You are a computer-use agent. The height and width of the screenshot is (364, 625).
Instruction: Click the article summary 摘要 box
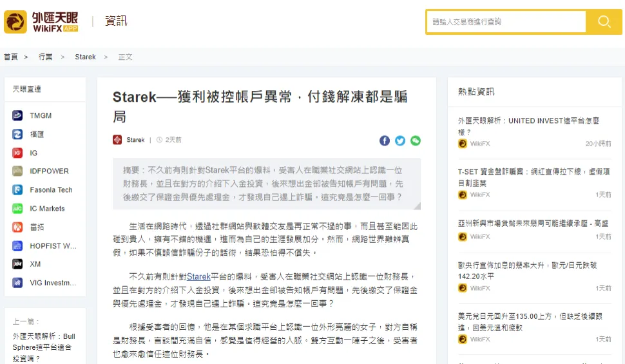point(267,184)
